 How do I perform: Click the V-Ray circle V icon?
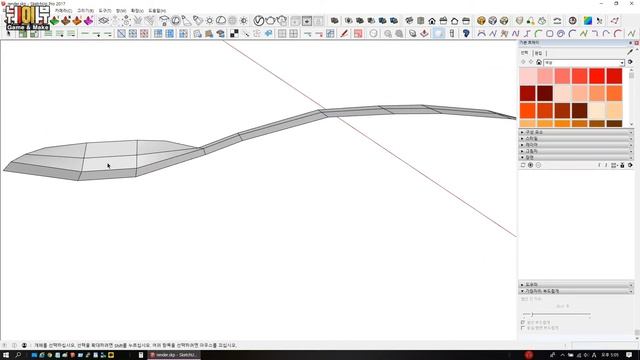pyautogui.click(x=259, y=20)
